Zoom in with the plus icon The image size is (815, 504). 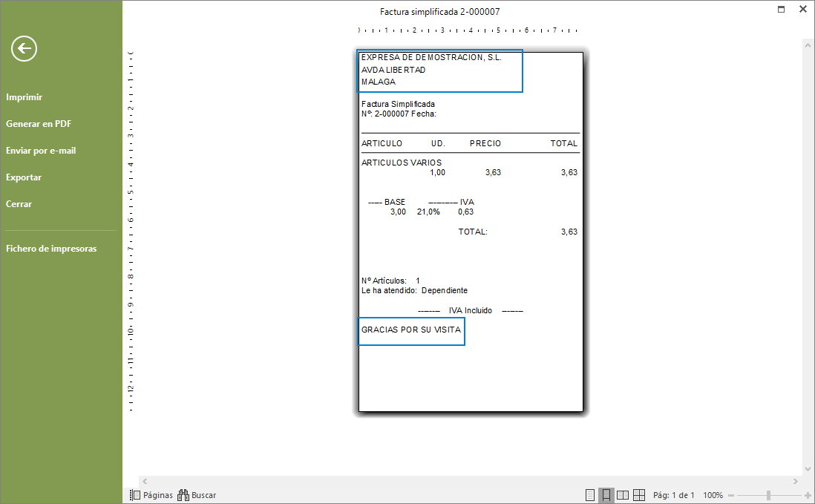[x=807, y=496]
